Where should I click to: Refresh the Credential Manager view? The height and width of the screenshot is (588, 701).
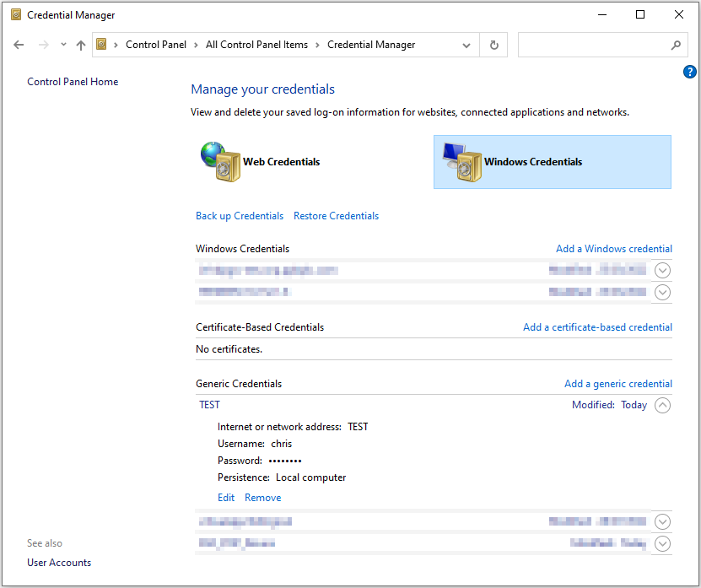coord(493,45)
